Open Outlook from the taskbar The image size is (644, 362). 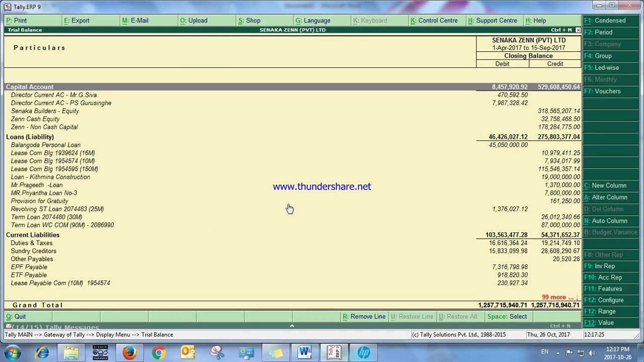click(188, 353)
